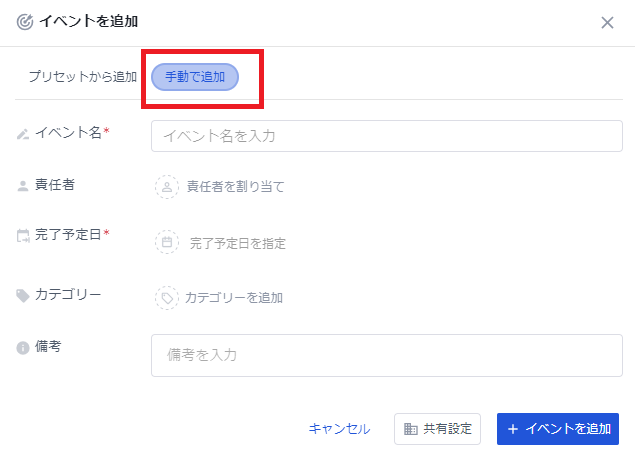The height and width of the screenshot is (453, 635).
Task: Click the dashed assignee avatar circle icon
Action: tap(167, 186)
